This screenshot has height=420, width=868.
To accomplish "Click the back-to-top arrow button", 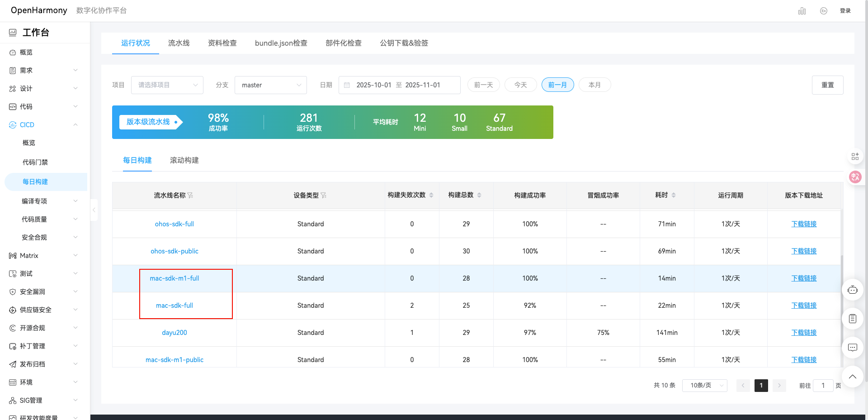I will point(853,377).
